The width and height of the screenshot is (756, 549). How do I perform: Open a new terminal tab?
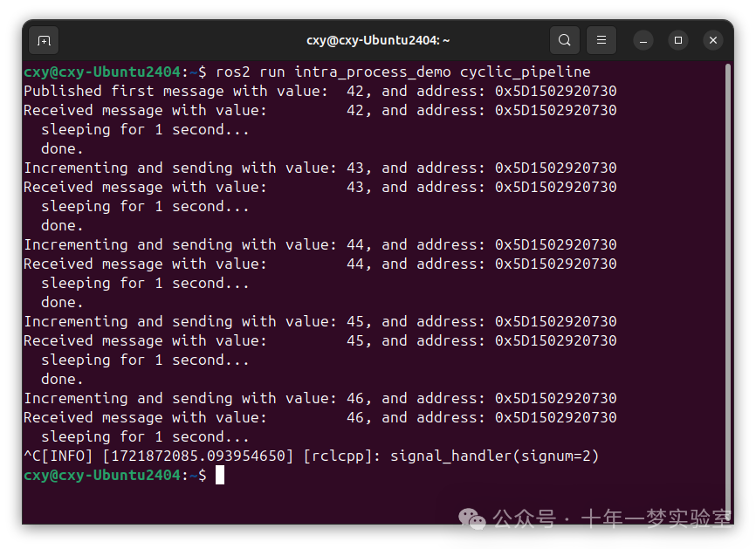44,40
